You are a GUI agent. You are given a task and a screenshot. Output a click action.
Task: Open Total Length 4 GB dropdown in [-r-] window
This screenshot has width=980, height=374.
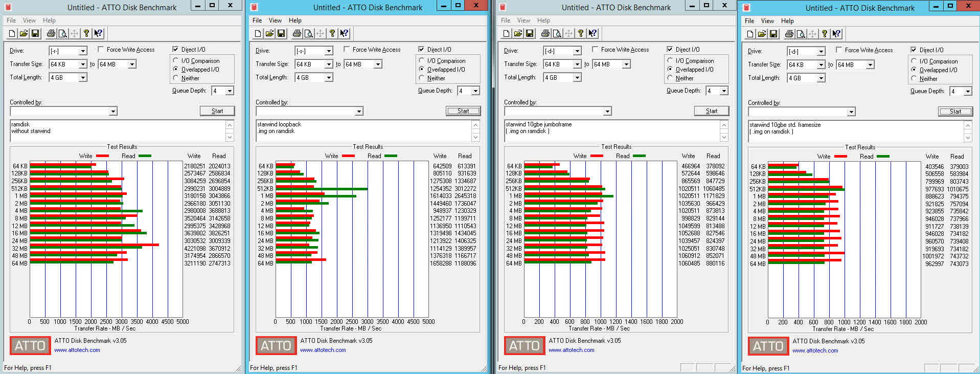[83, 77]
